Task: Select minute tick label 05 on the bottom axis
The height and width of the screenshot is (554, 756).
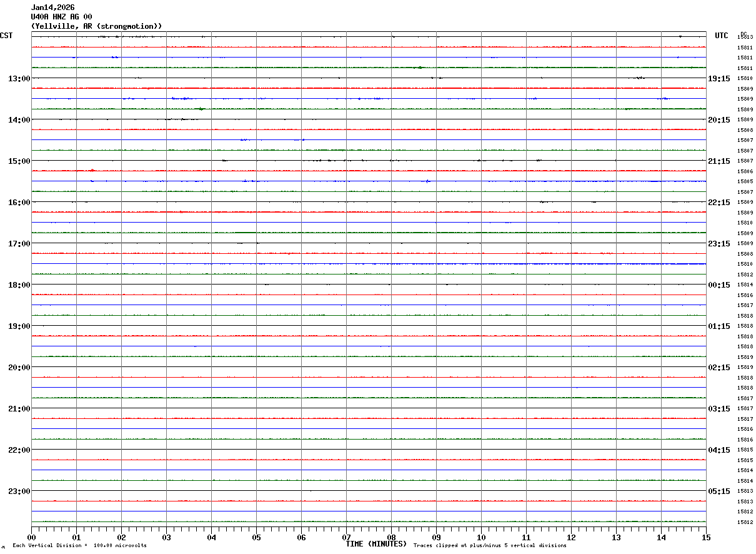Action: click(x=256, y=537)
